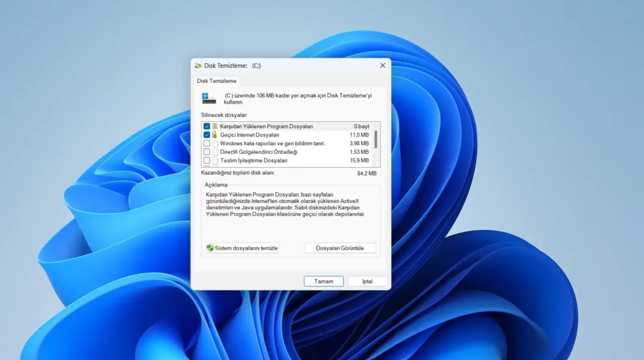Click the Disk Temizleme: (C:) window title
Screen dimensions: 644x360
pyautogui.click(x=233, y=66)
